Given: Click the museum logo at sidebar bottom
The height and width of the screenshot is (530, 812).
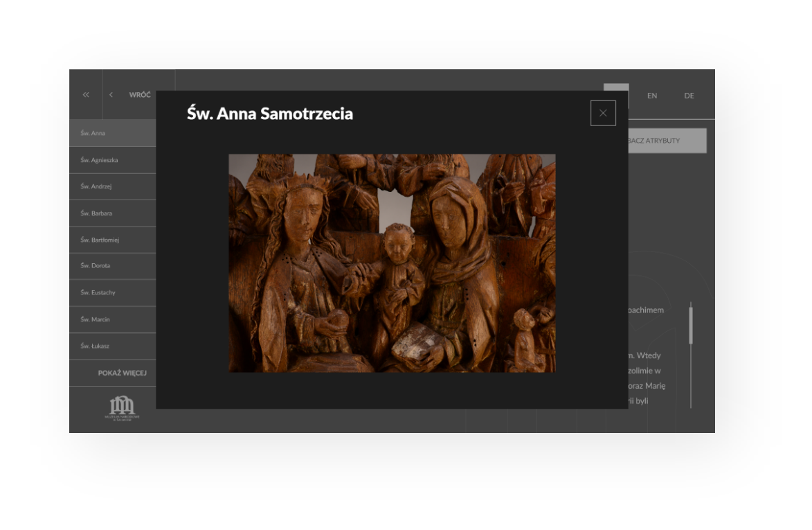Looking at the screenshot, I should 122,408.
